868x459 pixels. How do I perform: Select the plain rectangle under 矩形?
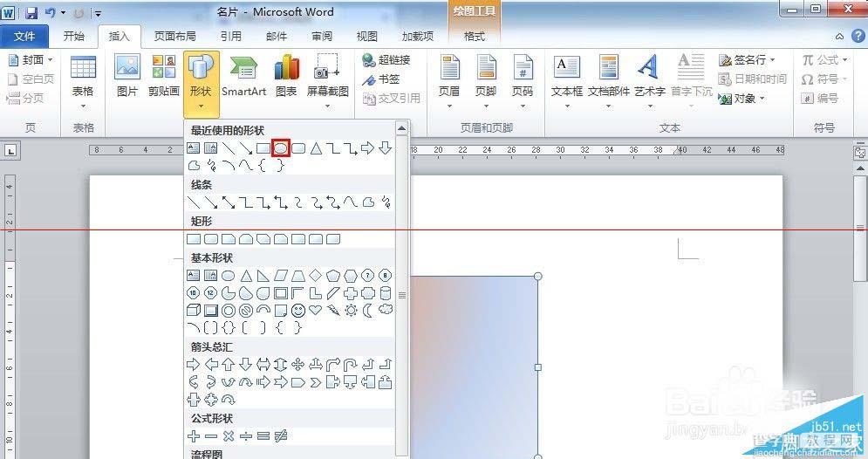point(194,239)
